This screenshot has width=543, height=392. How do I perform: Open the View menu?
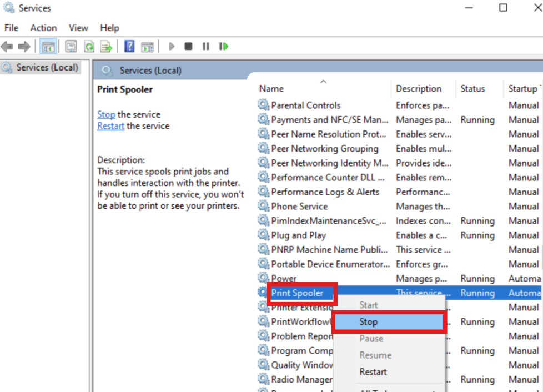tap(78, 28)
